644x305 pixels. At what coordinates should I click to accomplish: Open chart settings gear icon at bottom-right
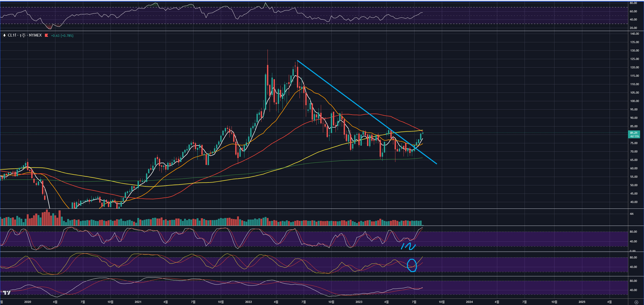coord(636,302)
